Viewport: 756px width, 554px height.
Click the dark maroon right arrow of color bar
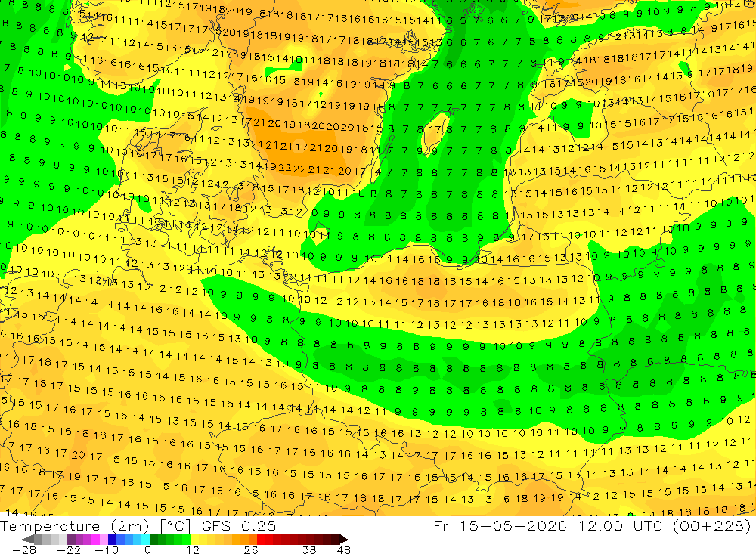point(343,539)
